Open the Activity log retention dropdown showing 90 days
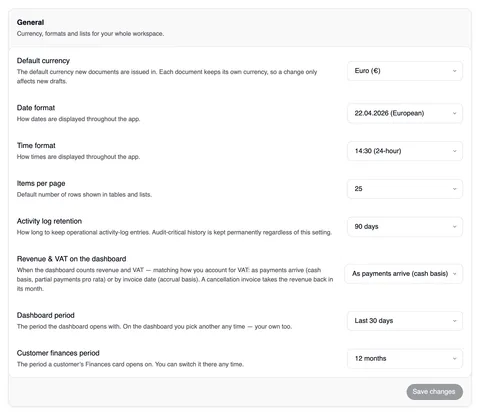This screenshot has height=415, width=480. point(405,227)
